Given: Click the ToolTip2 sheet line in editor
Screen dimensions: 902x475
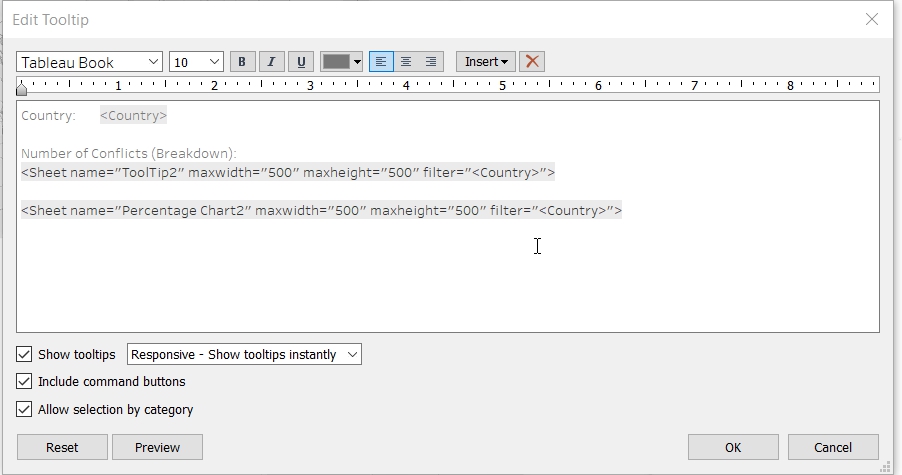Looking at the screenshot, I should tap(288, 173).
